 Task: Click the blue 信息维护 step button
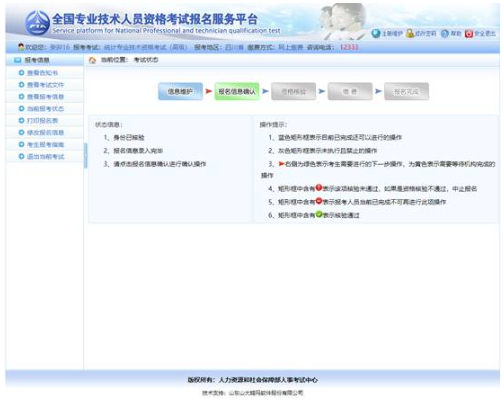180,91
